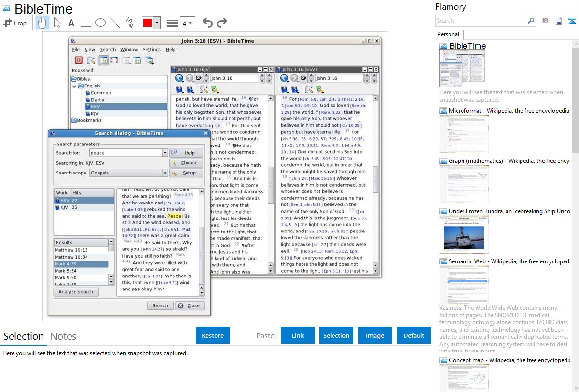Switch to the Selection tab
This screenshot has height=392, width=579.
coord(24,336)
